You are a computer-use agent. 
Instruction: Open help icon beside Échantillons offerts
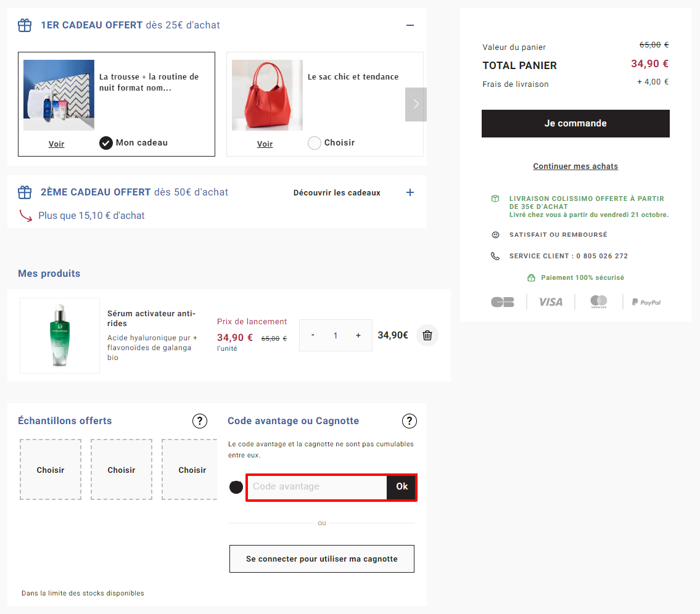pos(200,421)
